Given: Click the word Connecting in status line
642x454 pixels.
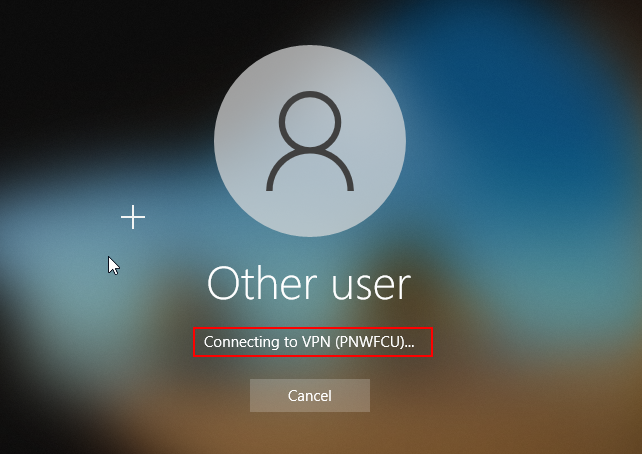Looking at the screenshot, I should [x=242, y=342].
